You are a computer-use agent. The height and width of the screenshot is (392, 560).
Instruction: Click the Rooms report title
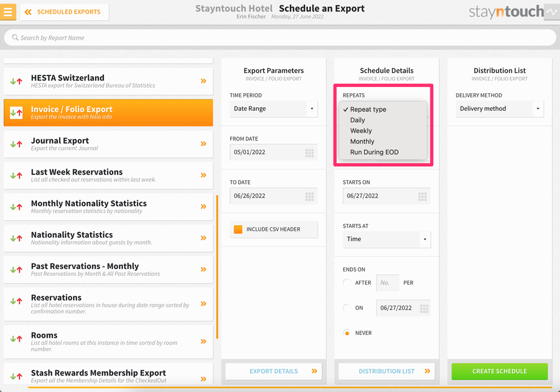tap(44, 335)
